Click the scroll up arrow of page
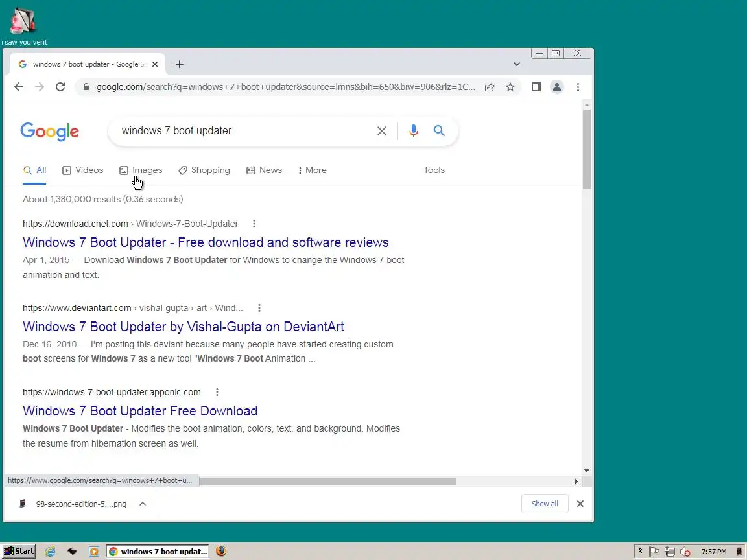Viewport: 747px width, 560px height. [x=587, y=105]
